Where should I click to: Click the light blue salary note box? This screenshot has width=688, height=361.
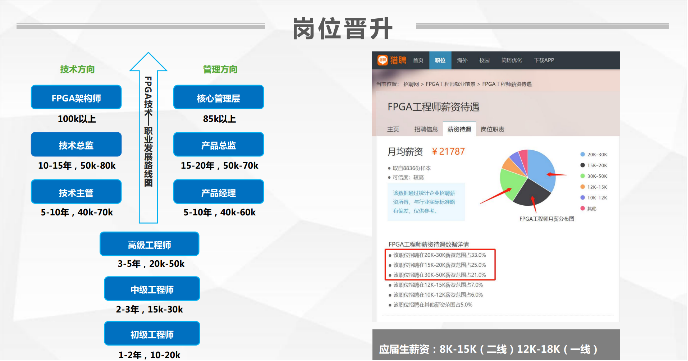point(426,202)
